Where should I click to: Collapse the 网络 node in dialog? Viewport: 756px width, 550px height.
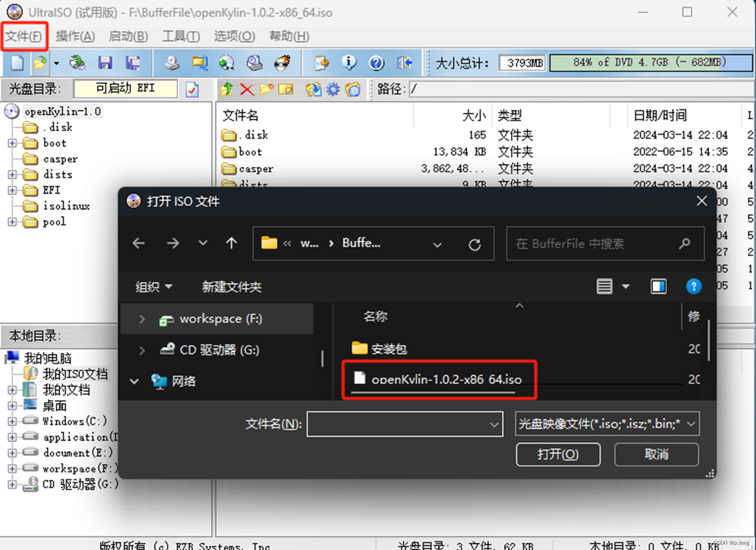(x=134, y=382)
